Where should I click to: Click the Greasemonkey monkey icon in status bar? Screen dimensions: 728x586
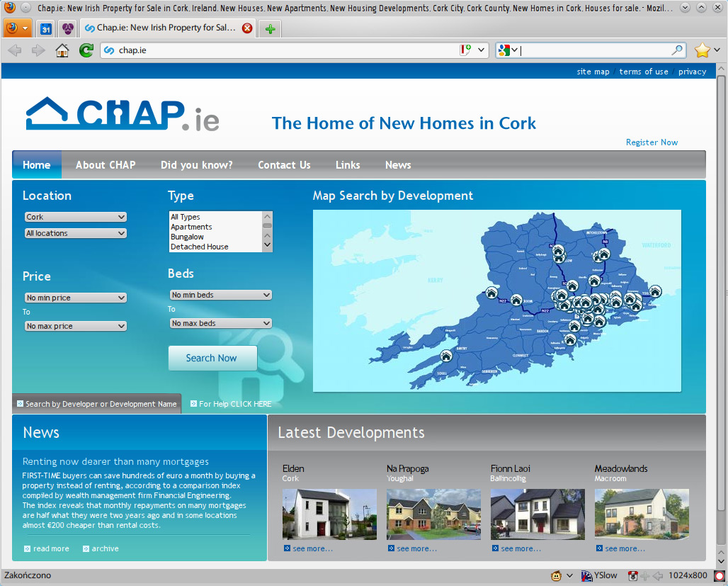[x=557, y=575]
